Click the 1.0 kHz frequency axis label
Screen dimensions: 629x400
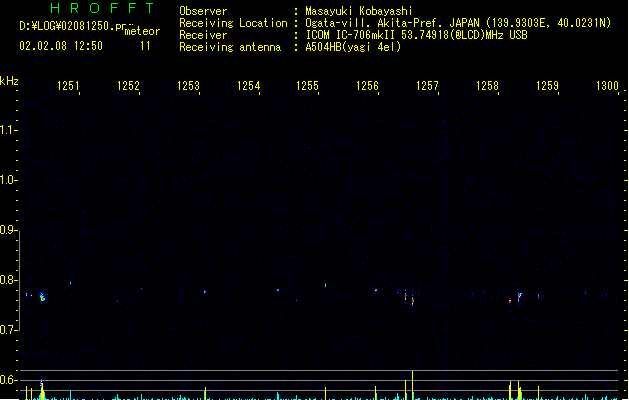point(7,180)
